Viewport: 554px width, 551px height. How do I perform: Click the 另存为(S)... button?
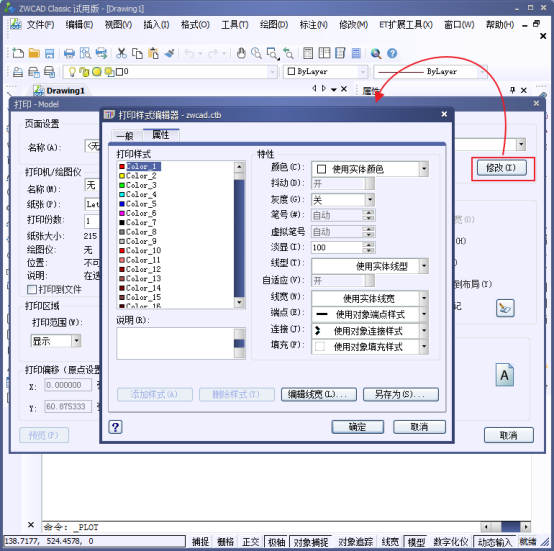401,395
